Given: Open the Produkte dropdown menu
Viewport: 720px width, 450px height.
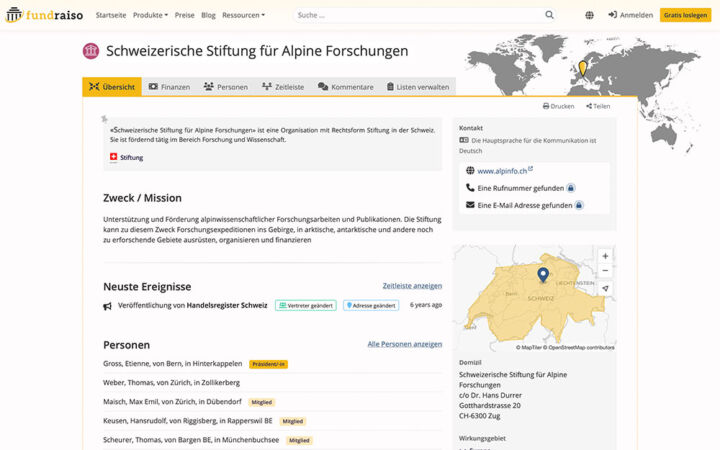Looking at the screenshot, I should 150,15.
